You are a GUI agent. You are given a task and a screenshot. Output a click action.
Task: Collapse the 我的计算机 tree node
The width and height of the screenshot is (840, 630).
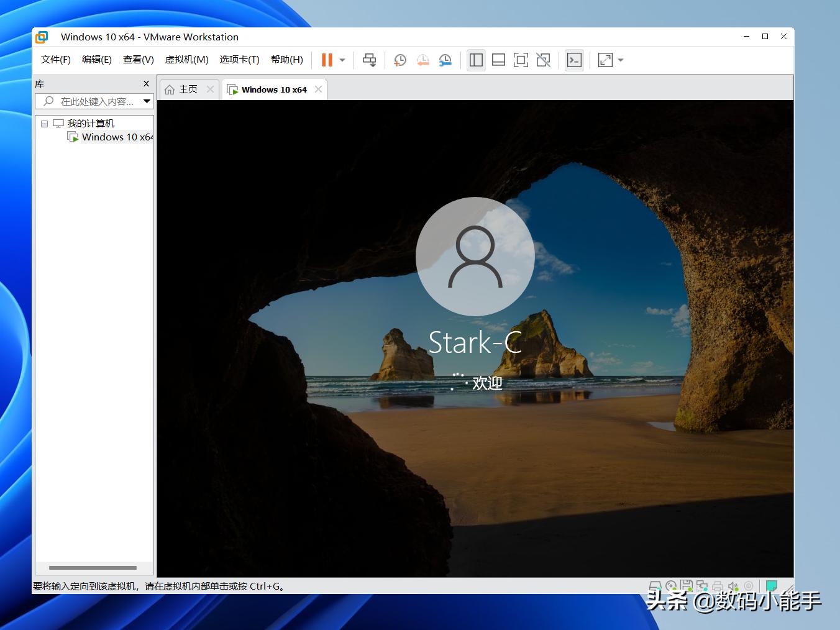(x=44, y=124)
